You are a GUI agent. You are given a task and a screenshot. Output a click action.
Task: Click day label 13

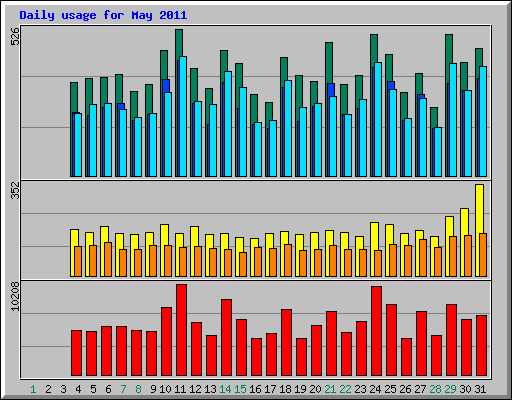(x=210, y=389)
